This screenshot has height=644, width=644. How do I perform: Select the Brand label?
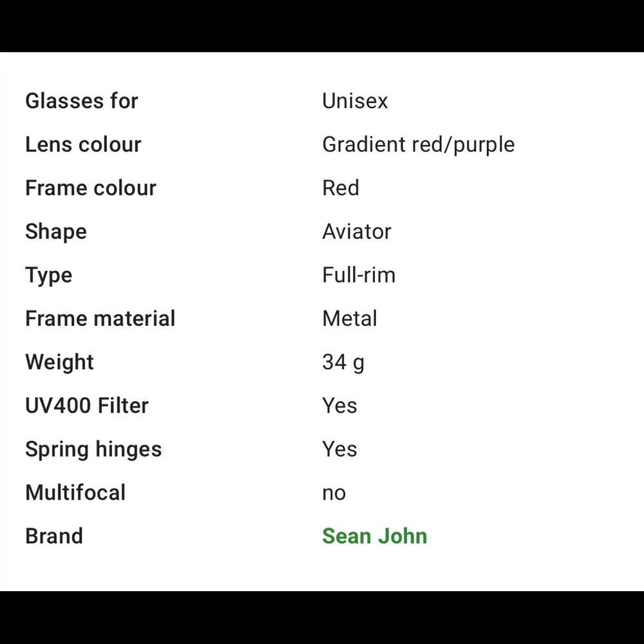[x=54, y=536]
